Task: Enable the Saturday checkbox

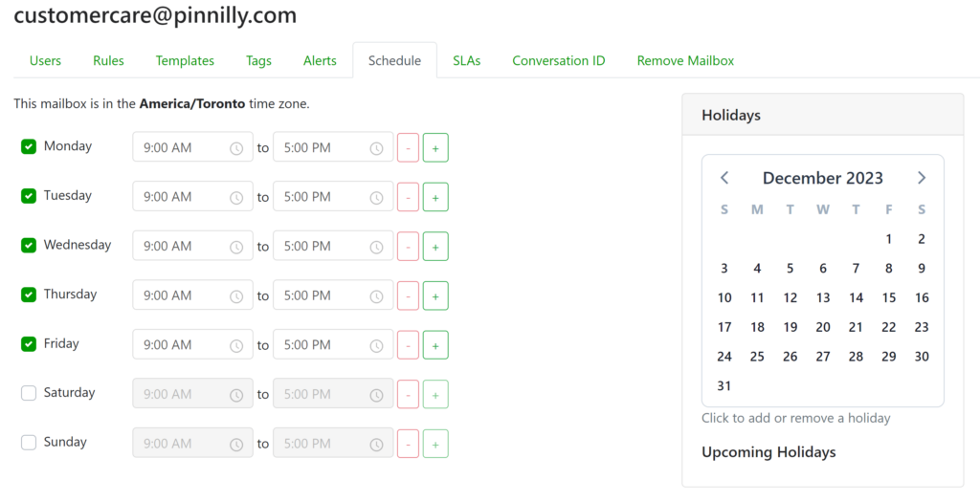Action: coord(29,393)
